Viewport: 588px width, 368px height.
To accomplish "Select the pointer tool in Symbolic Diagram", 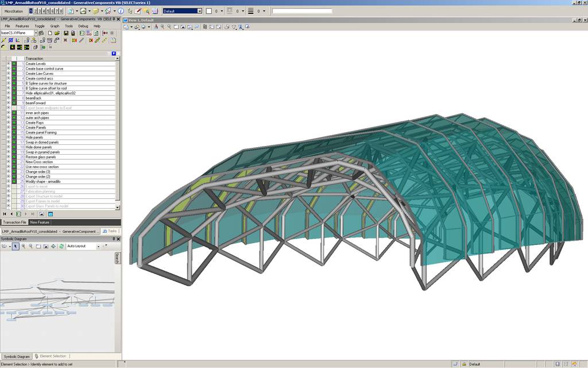I will click(16, 246).
